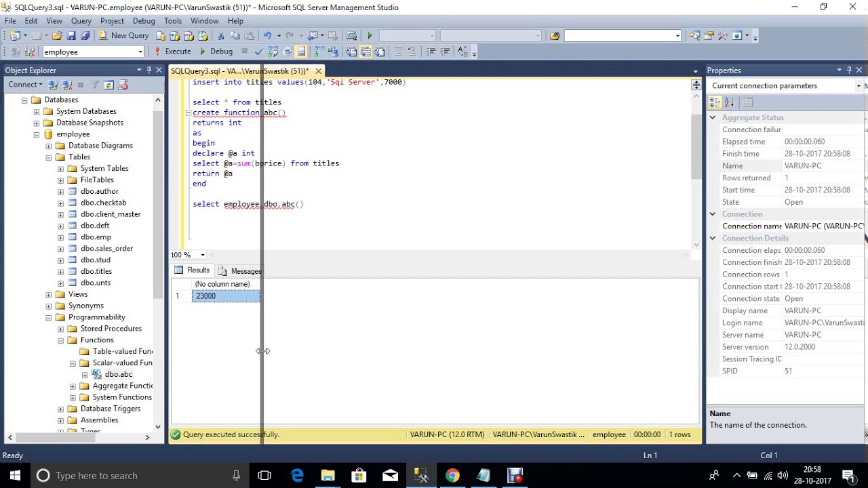The width and height of the screenshot is (868, 488).
Task: Click the Debug button
Action: pyautogui.click(x=216, y=52)
